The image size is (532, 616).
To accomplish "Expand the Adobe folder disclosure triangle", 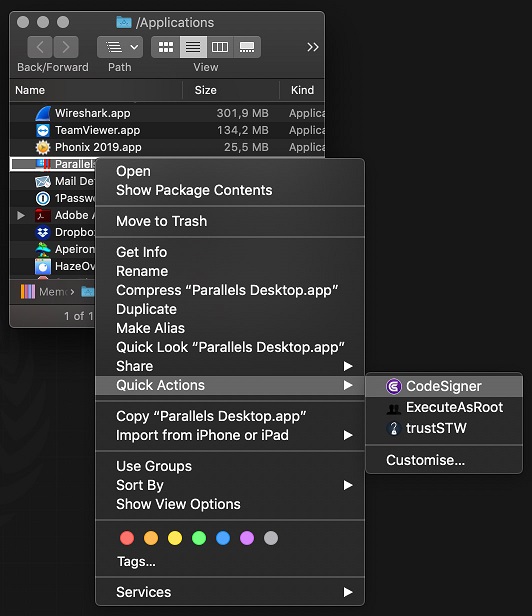I will pos(21,215).
